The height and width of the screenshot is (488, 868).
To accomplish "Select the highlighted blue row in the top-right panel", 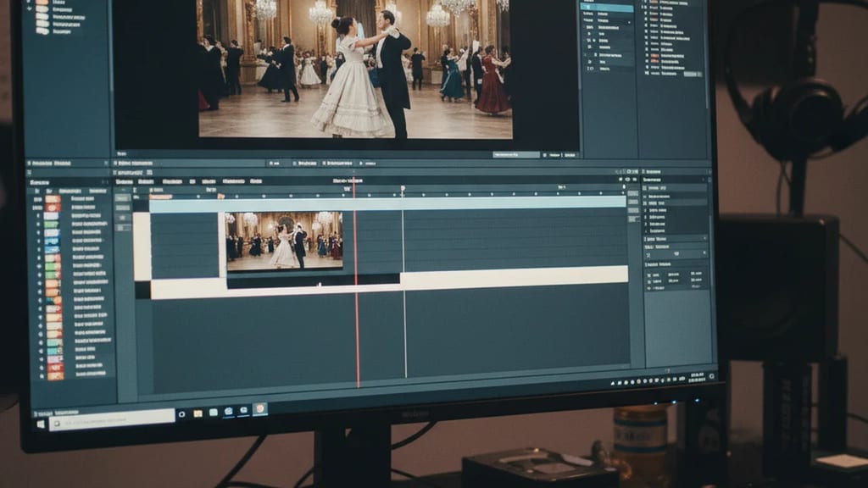I will tap(606, 8).
